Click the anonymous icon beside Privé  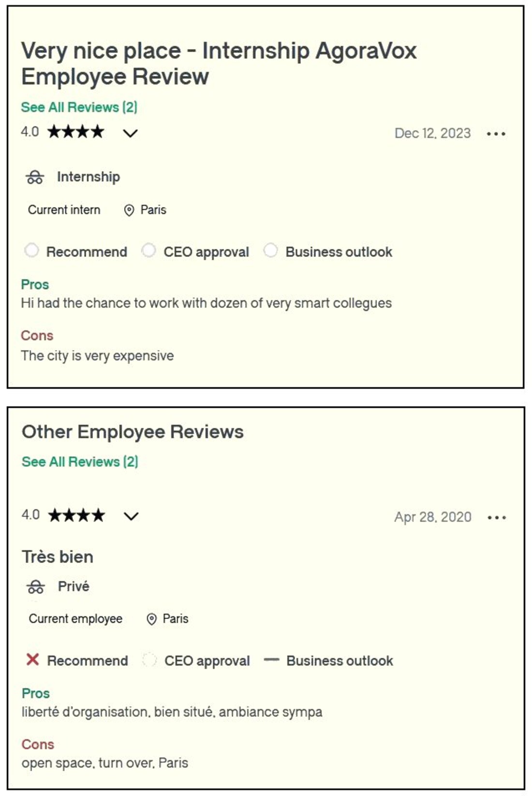coord(35,587)
